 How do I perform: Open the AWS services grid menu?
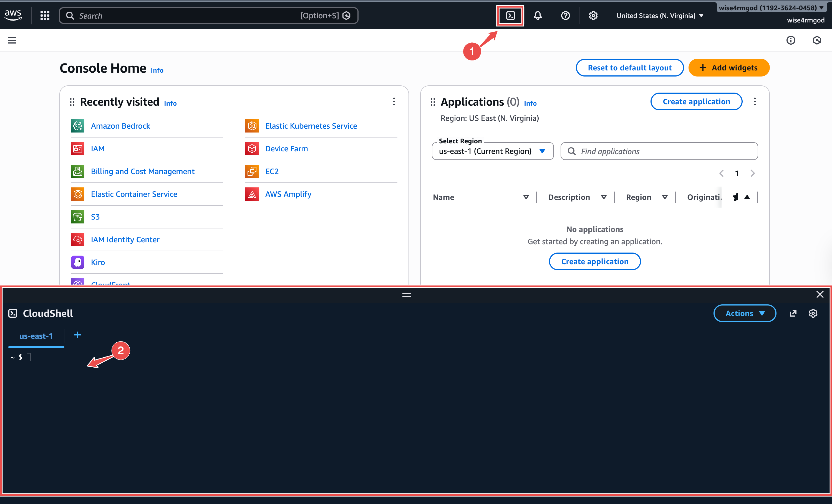click(45, 15)
